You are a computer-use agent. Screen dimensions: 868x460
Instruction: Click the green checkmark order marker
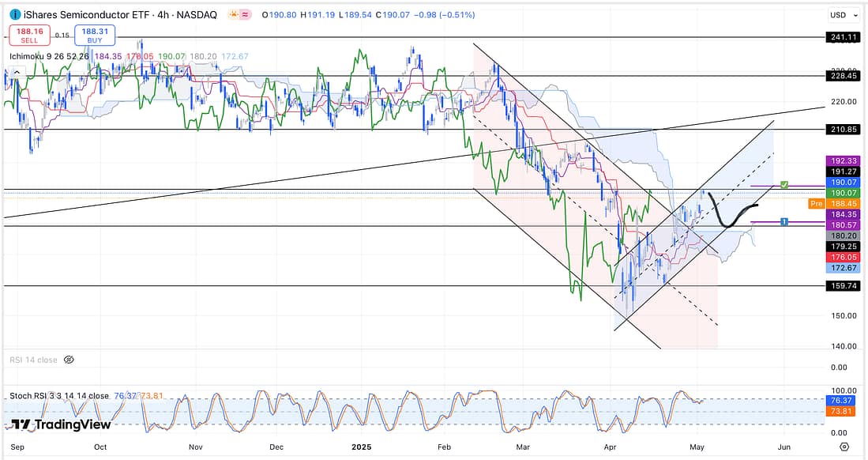pos(783,185)
